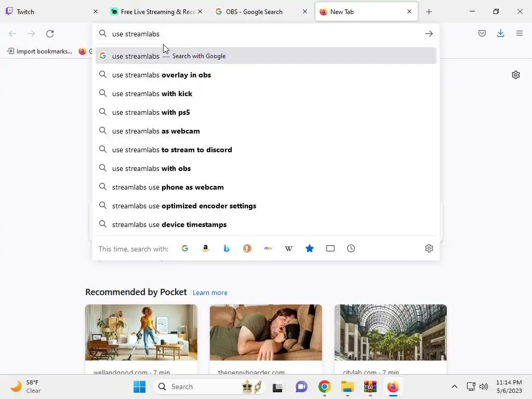Click the Learn more link
Viewport: 532px width, 399px height.
(x=210, y=293)
